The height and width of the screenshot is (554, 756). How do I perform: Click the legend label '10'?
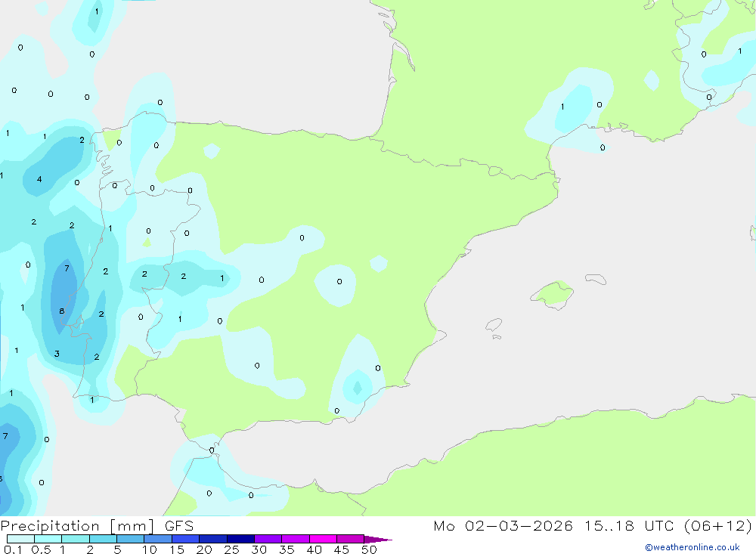pos(150,549)
